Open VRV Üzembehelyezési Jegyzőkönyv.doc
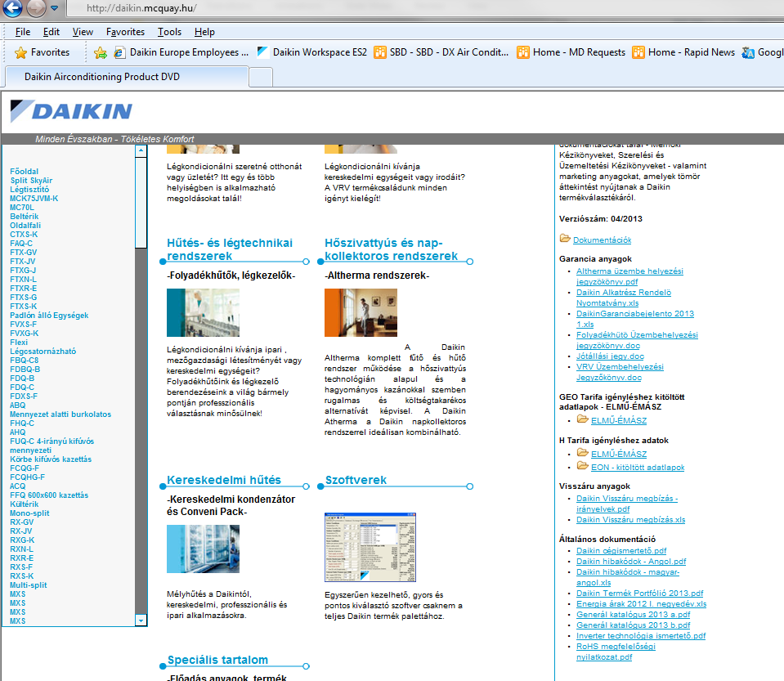The image size is (784, 681). coord(620,373)
